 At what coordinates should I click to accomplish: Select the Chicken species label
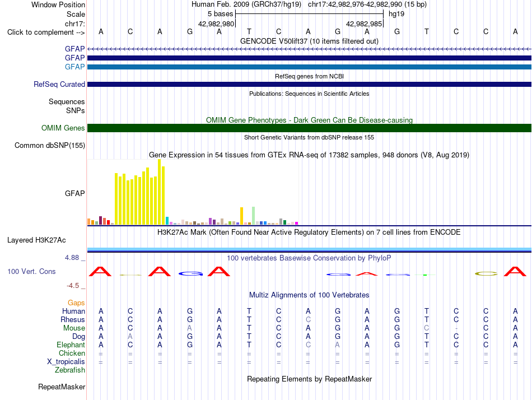[72, 353]
